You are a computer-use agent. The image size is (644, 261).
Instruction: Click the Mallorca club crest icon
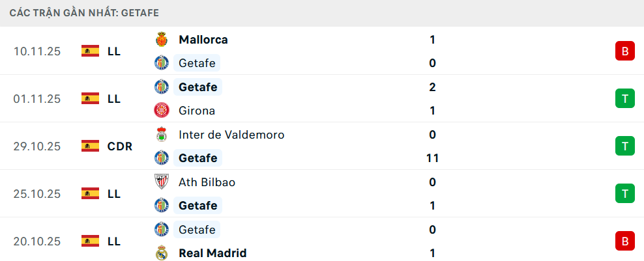tap(161, 40)
